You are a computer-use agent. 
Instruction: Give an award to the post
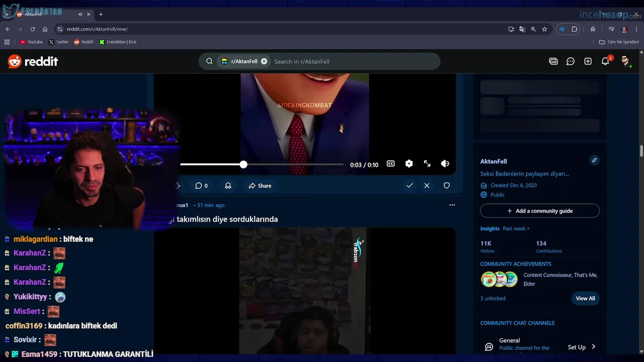click(x=228, y=186)
